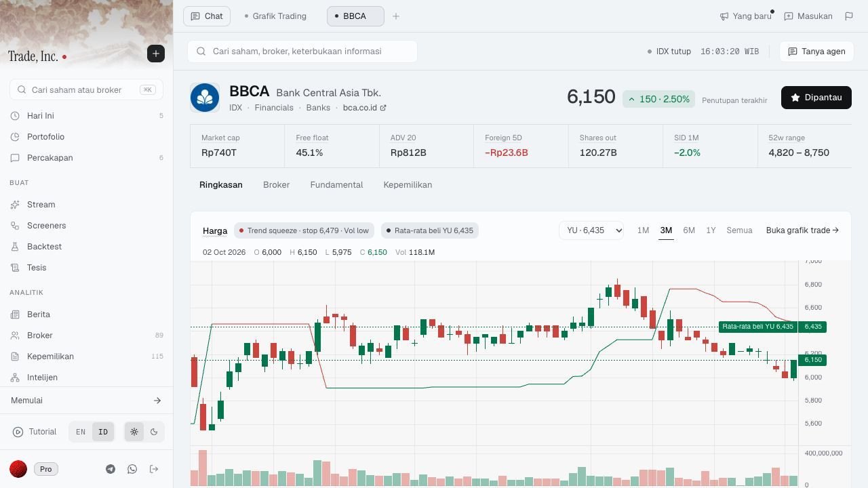Image resolution: width=868 pixels, height=488 pixels.
Task: Focus the main stock search bar
Action: [x=302, y=52]
